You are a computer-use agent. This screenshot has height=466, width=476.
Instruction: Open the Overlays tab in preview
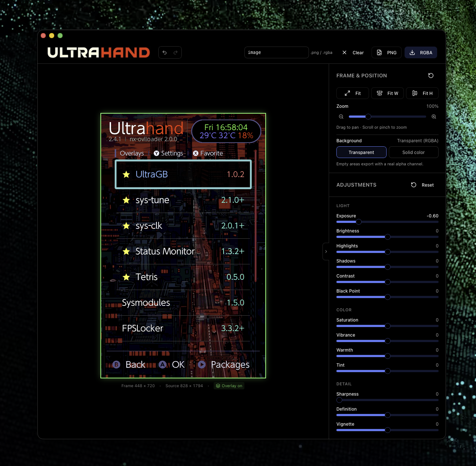(132, 153)
